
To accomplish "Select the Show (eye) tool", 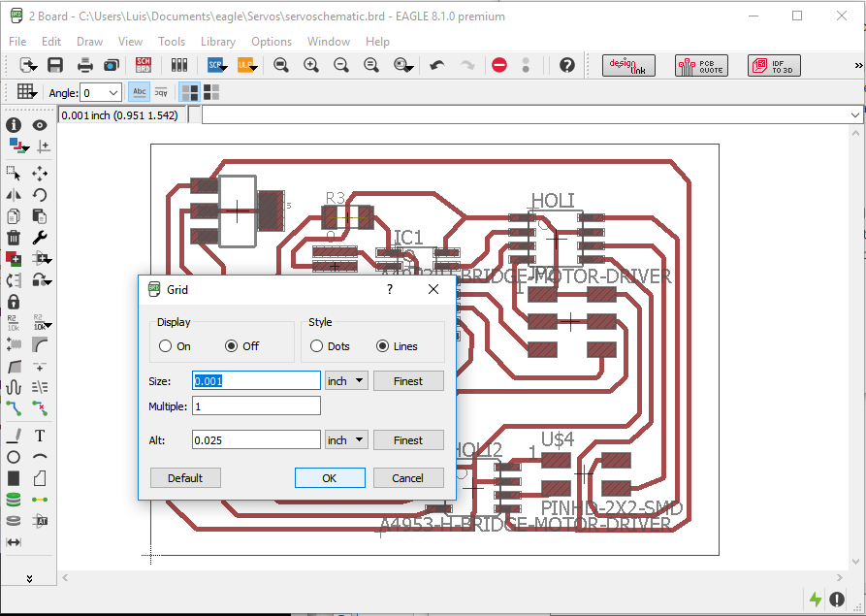I will (40, 125).
